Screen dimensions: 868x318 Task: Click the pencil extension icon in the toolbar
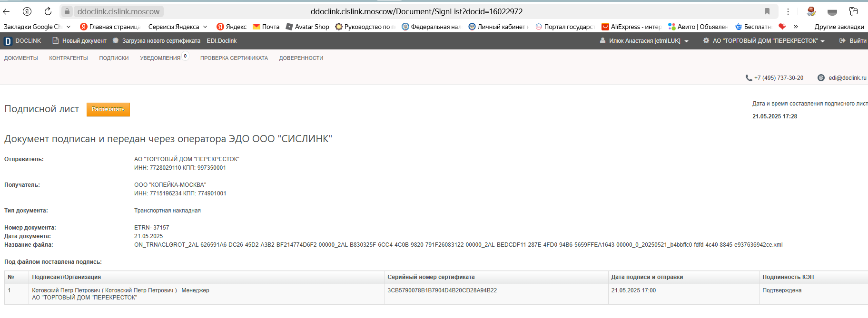coord(811,11)
